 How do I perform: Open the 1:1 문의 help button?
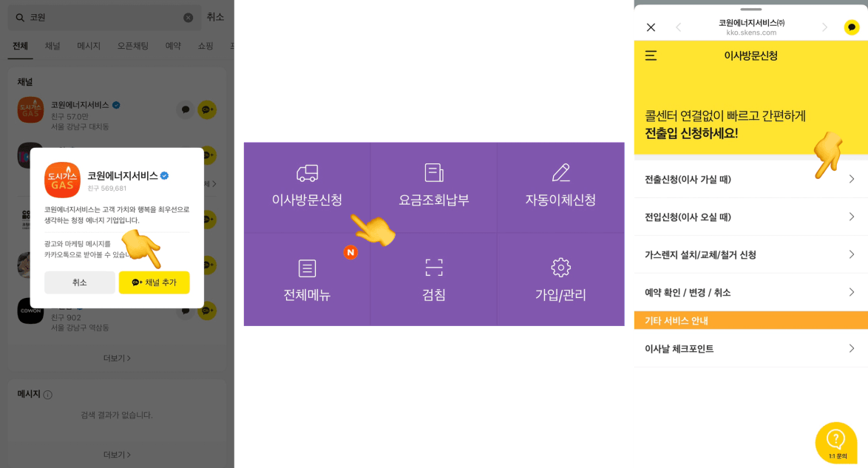tap(836, 443)
